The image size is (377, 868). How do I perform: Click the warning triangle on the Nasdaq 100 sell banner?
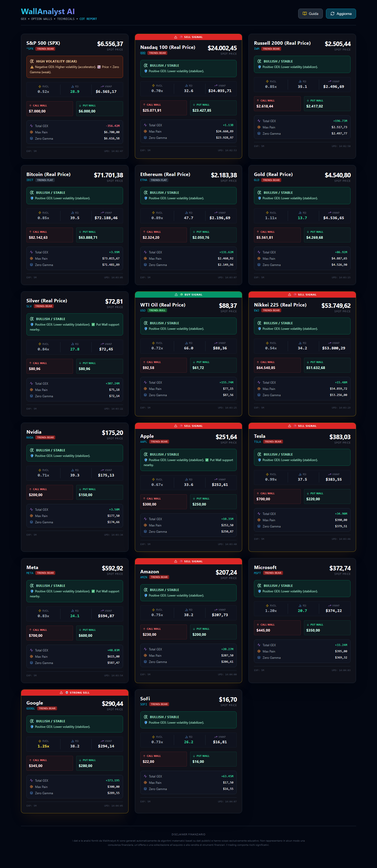(x=176, y=37)
